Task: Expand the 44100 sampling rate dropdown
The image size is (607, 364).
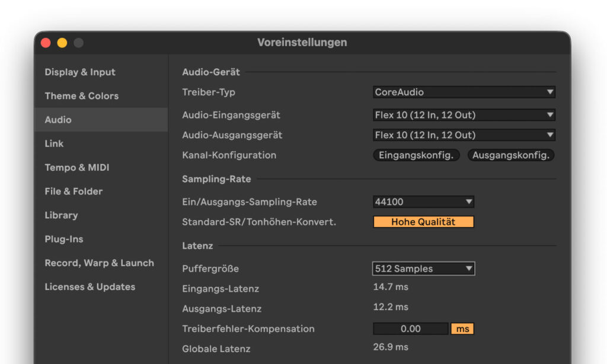Action: 423,202
